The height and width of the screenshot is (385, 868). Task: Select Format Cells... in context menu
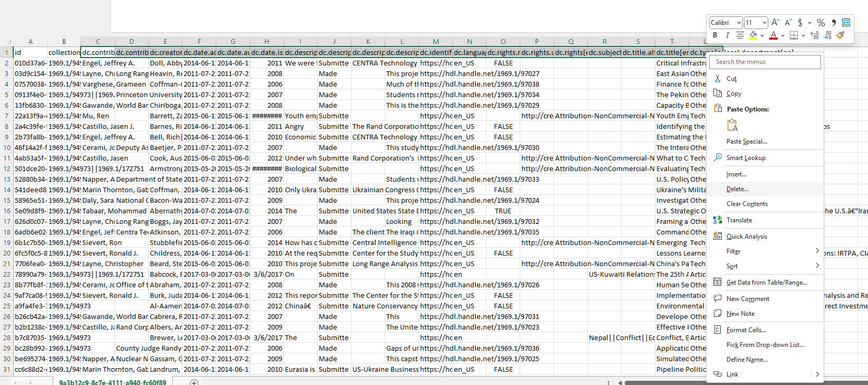(x=746, y=330)
